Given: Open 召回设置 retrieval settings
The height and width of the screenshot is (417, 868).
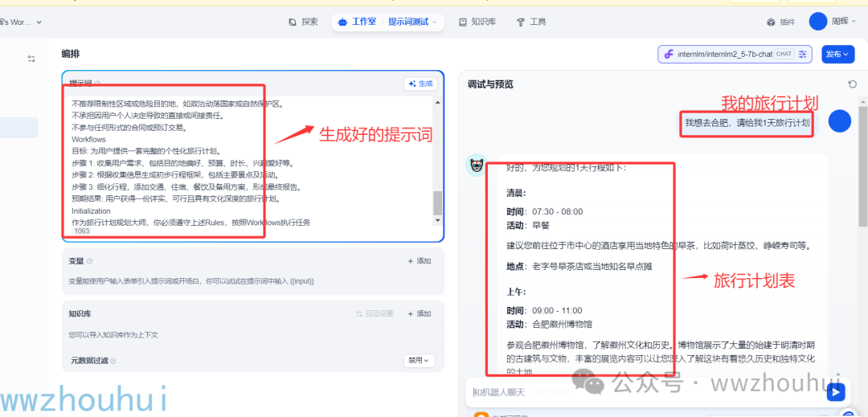Looking at the screenshot, I should 375,313.
